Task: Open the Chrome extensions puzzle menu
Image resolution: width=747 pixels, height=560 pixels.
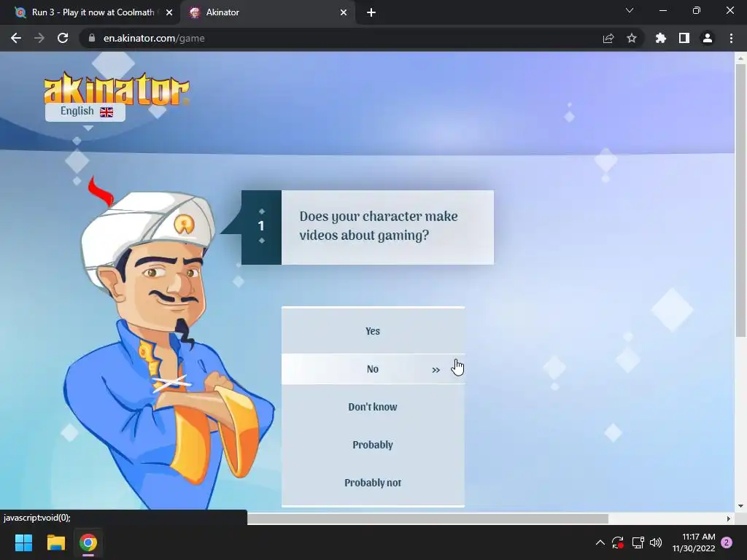Action: [661, 38]
